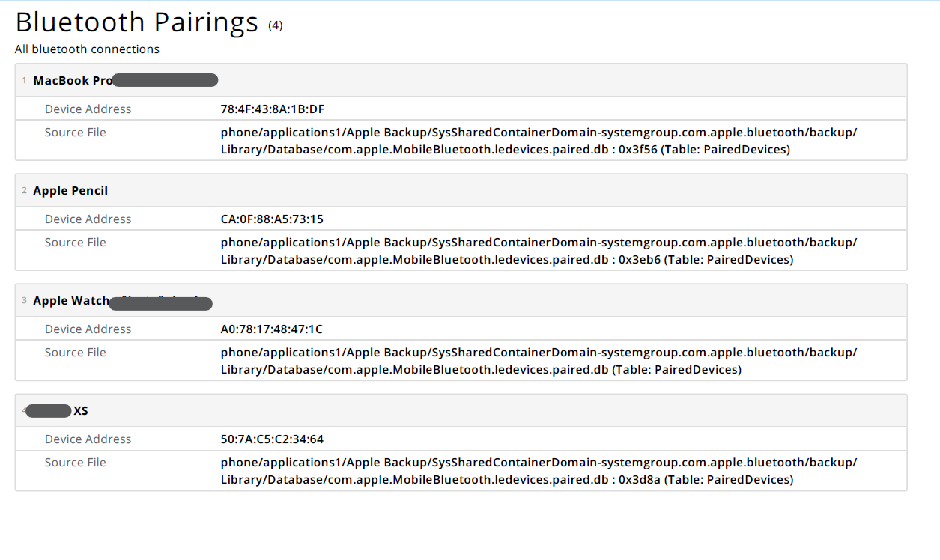Open source file path ending in 0x3eb6

click(x=539, y=251)
